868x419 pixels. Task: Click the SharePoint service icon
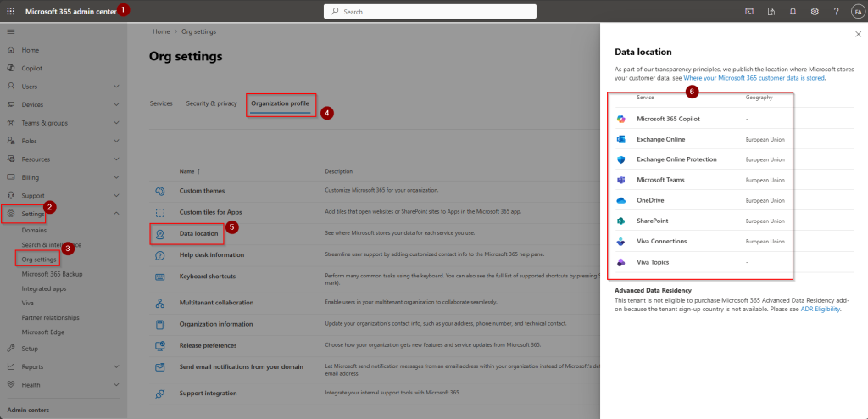621,221
